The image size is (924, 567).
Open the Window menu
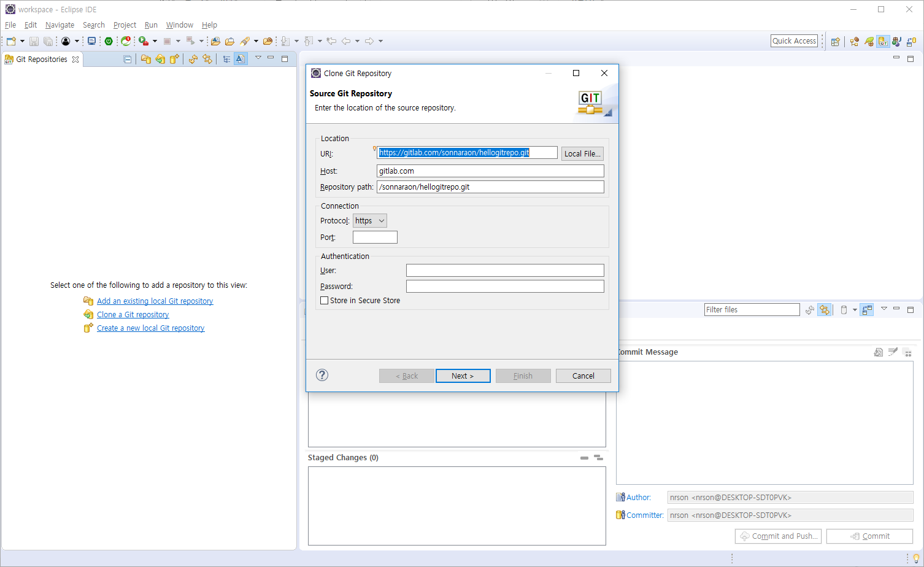coord(180,25)
